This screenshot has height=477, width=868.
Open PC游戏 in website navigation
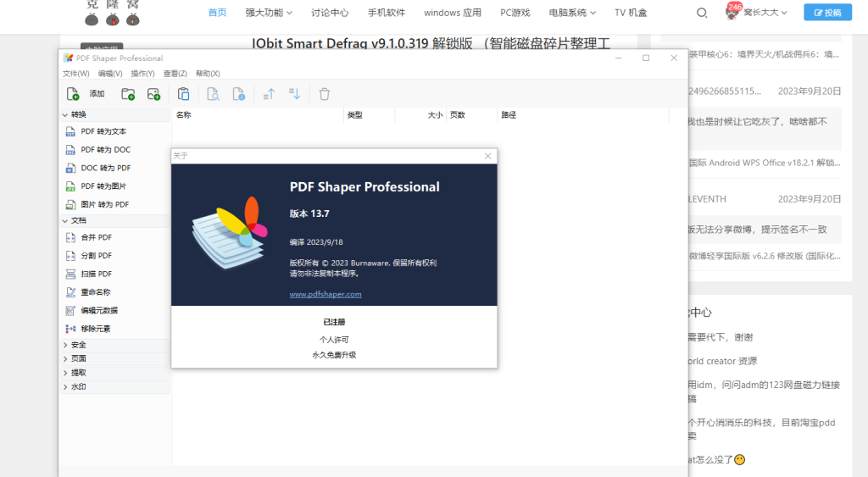(515, 13)
